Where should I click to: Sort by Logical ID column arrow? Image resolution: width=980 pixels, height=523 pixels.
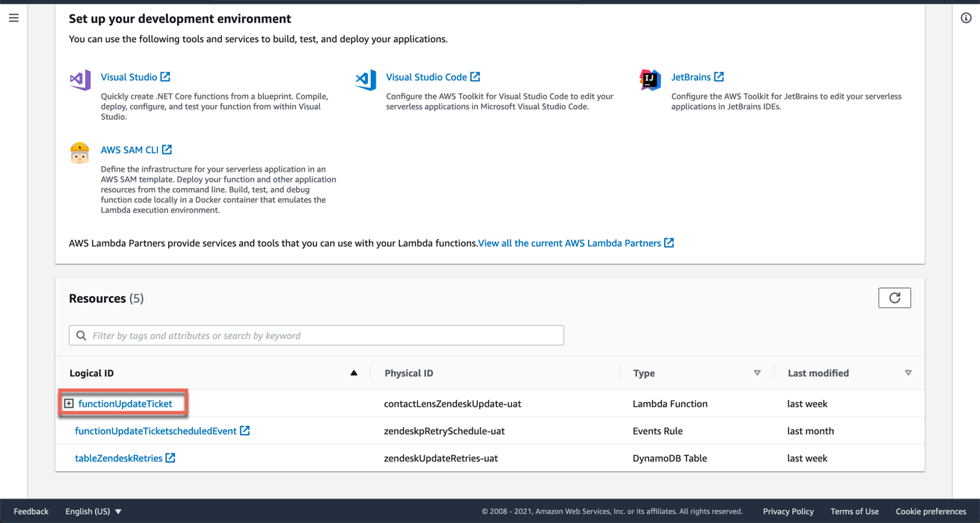(354, 373)
